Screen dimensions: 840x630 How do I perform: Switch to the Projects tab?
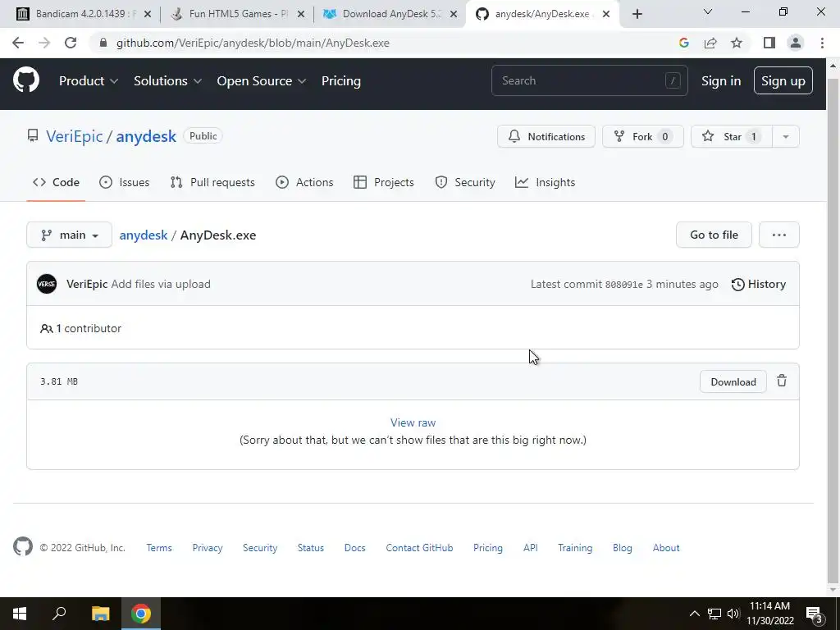click(384, 182)
